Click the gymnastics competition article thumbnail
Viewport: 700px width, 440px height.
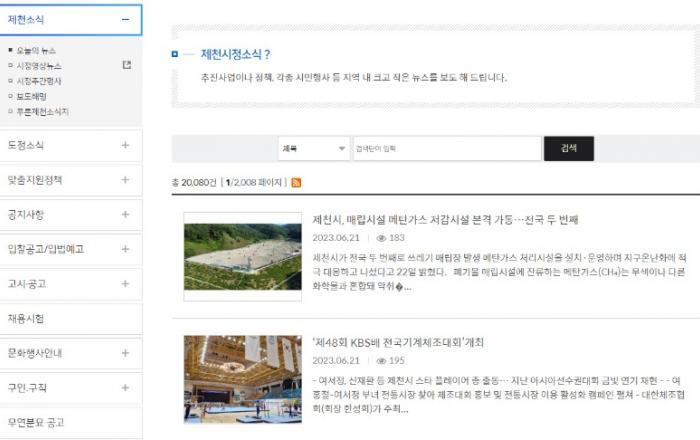point(242,379)
